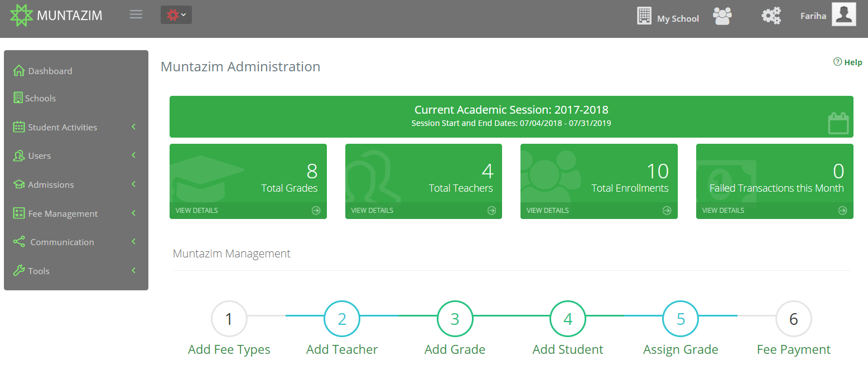Viewport: 868px width, 375px height.
Task: Expand the Communication chevron
Action: coord(134,242)
